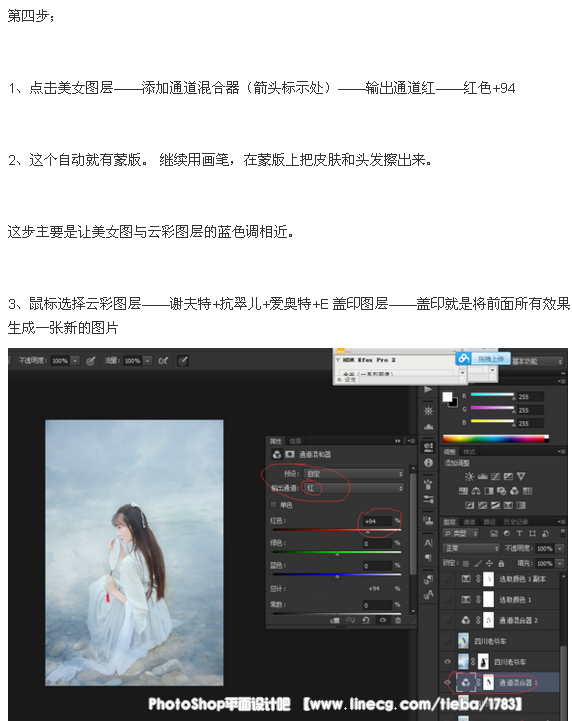
Task: Add a Curves adjustment layer
Action: click(x=495, y=476)
